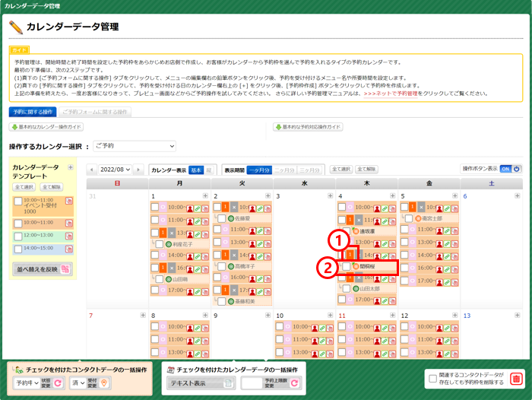This screenshot has height=400, width=532.
Task: Select 二ヶ月分 display period
Action: pyautogui.click(x=284, y=170)
